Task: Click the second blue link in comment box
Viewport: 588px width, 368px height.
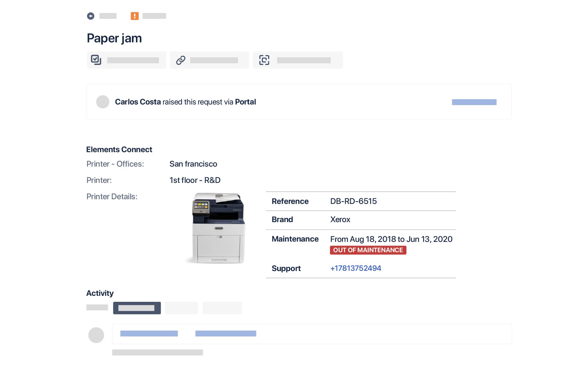Action: point(226,333)
